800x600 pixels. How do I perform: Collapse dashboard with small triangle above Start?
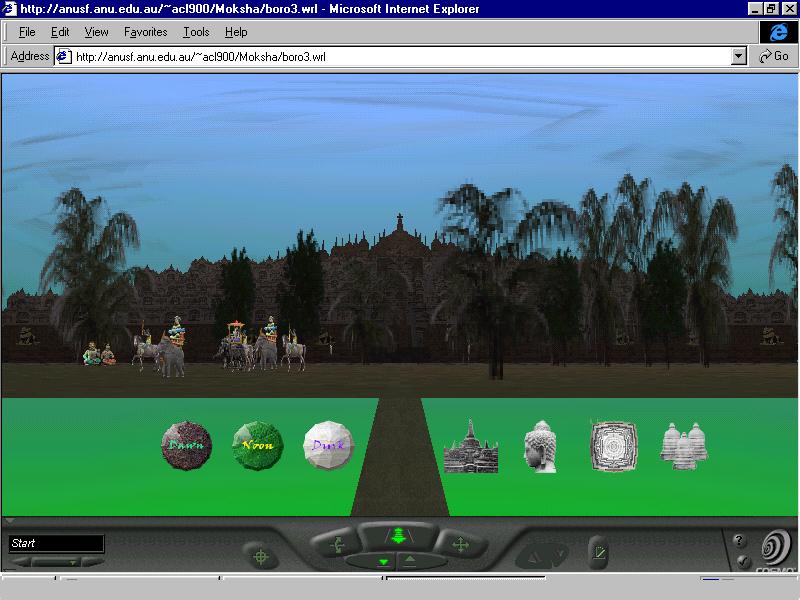coord(10,521)
